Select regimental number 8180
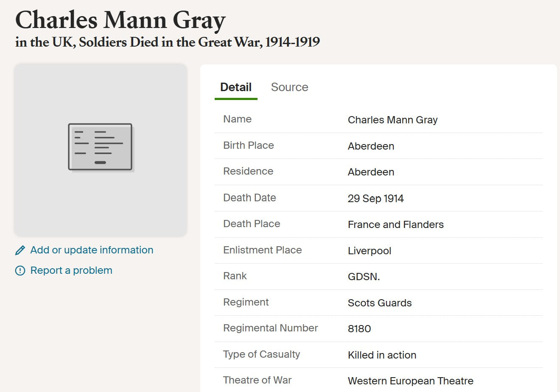 point(359,329)
